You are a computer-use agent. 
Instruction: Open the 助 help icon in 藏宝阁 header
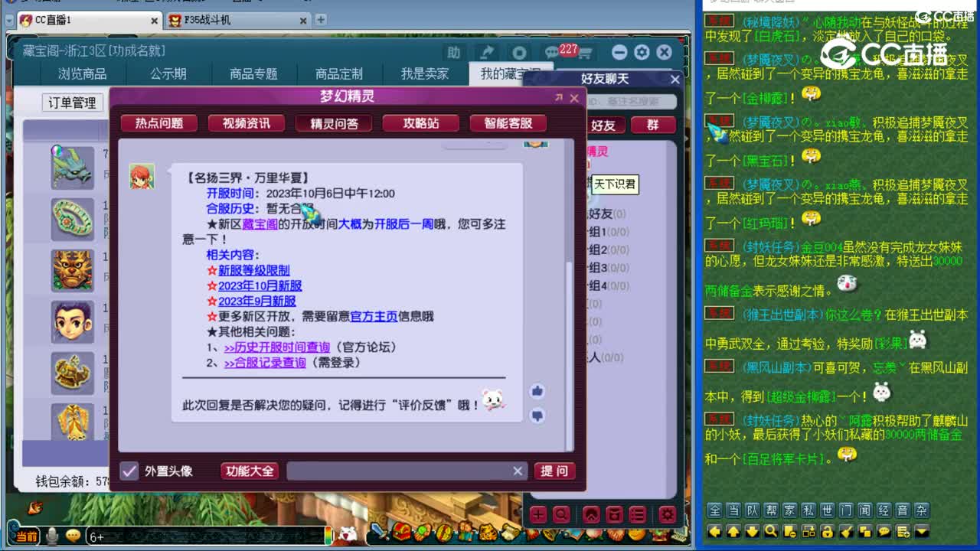click(454, 52)
